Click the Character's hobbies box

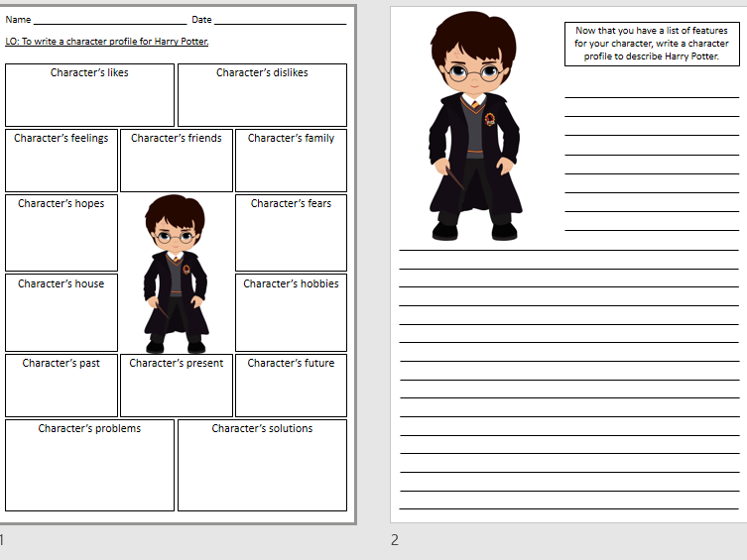291,312
